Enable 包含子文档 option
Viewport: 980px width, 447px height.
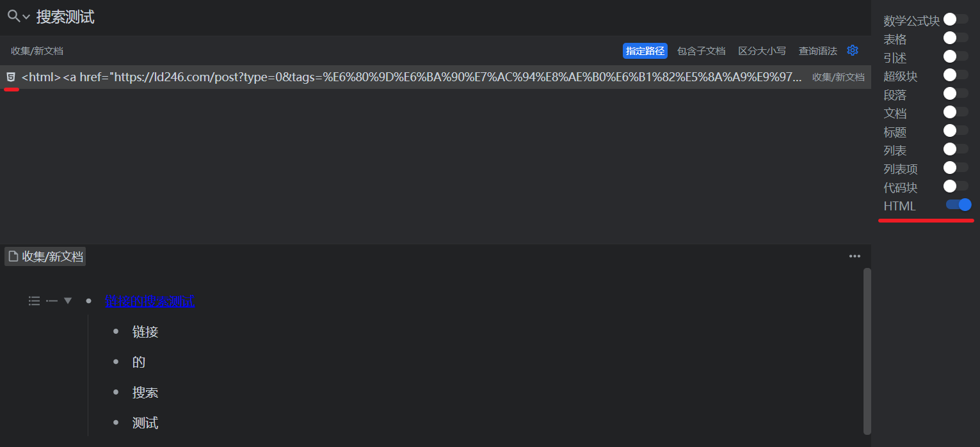[x=701, y=51]
